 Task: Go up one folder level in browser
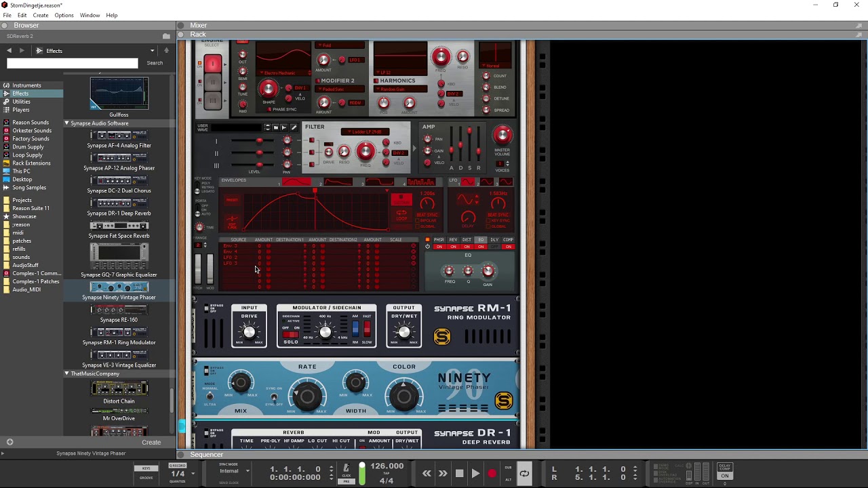click(166, 51)
